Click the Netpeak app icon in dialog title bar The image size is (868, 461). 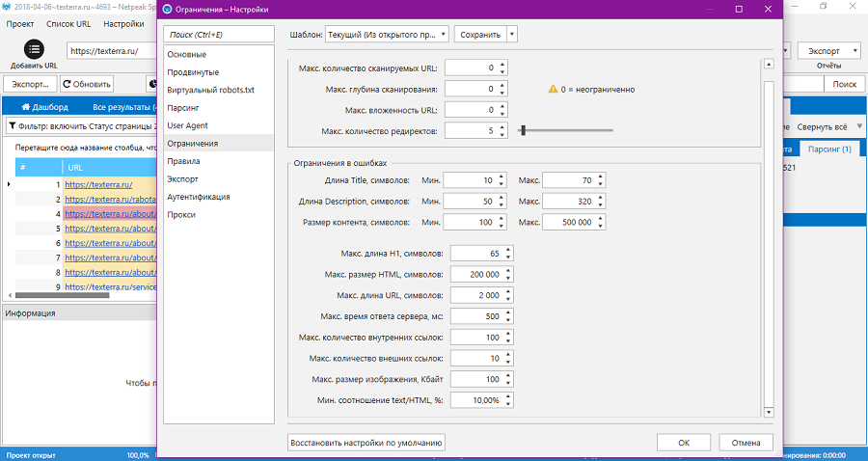tap(167, 10)
